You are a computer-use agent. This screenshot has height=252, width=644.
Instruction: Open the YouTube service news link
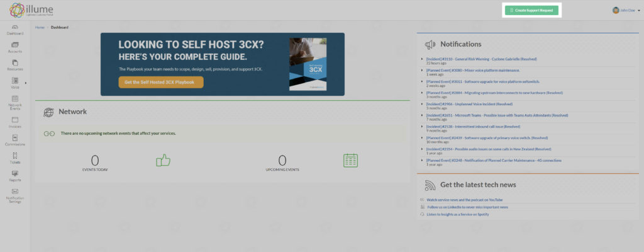click(x=464, y=200)
